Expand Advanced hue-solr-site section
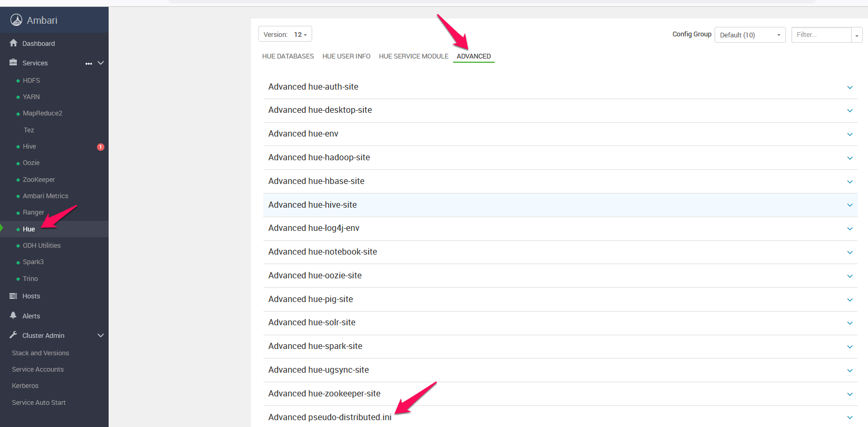The height and width of the screenshot is (427, 868). pyautogui.click(x=560, y=323)
